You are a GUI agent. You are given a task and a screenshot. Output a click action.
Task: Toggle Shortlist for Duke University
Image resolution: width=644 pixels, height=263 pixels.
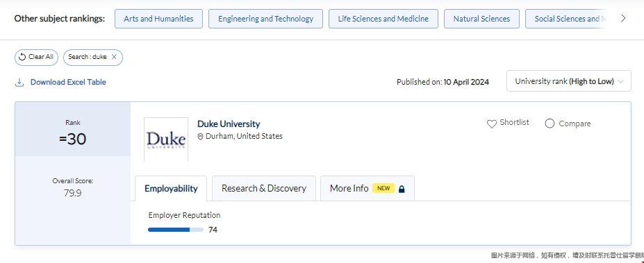pyautogui.click(x=508, y=123)
